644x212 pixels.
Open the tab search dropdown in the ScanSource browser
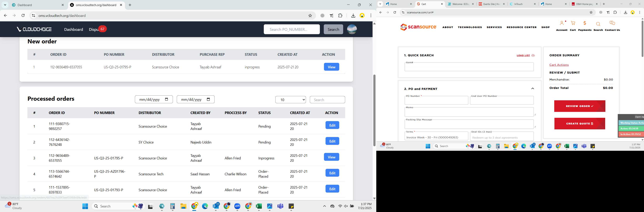[380, 4]
